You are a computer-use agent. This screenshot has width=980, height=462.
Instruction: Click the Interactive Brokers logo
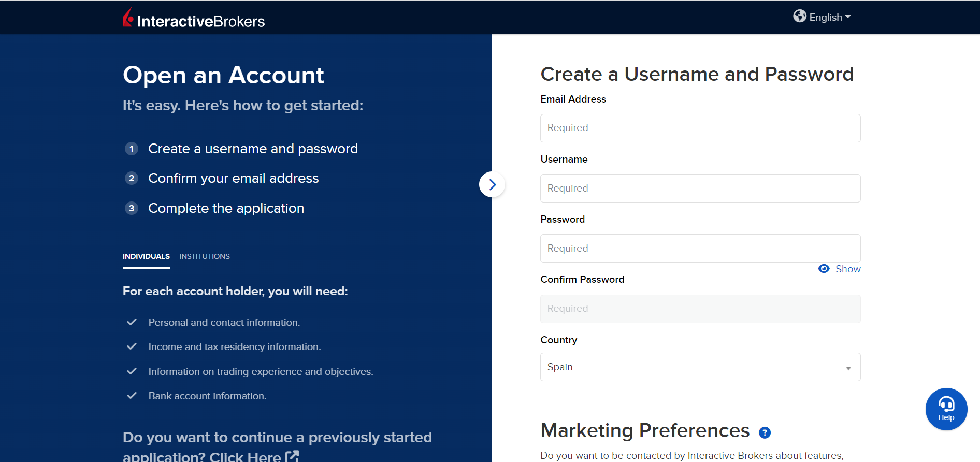pos(194,18)
